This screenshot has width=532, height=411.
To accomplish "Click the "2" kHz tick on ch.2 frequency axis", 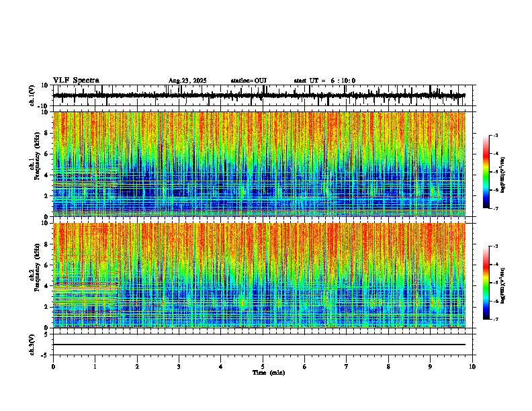I will (x=47, y=307).
